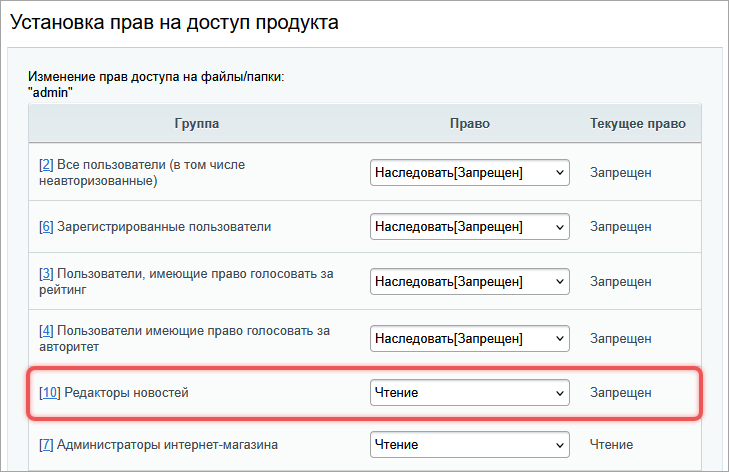Open group link [2] for all users
Viewport: 729px width, 472px height.
[x=46, y=164]
